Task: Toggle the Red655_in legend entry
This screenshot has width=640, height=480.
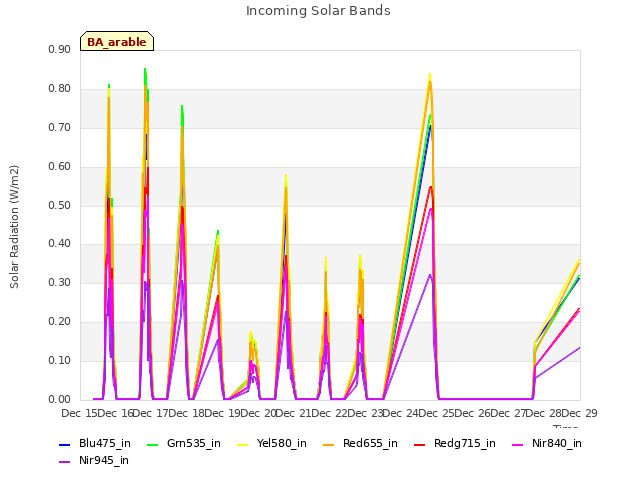Action: tap(360, 444)
